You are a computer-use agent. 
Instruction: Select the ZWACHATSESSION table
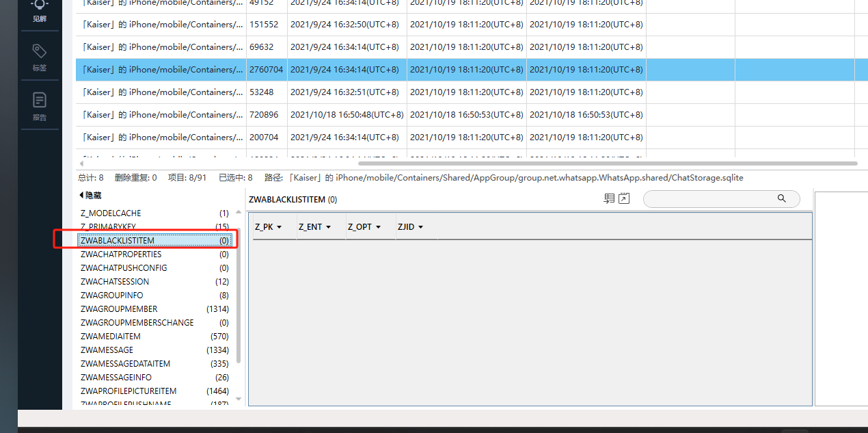(x=114, y=282)
